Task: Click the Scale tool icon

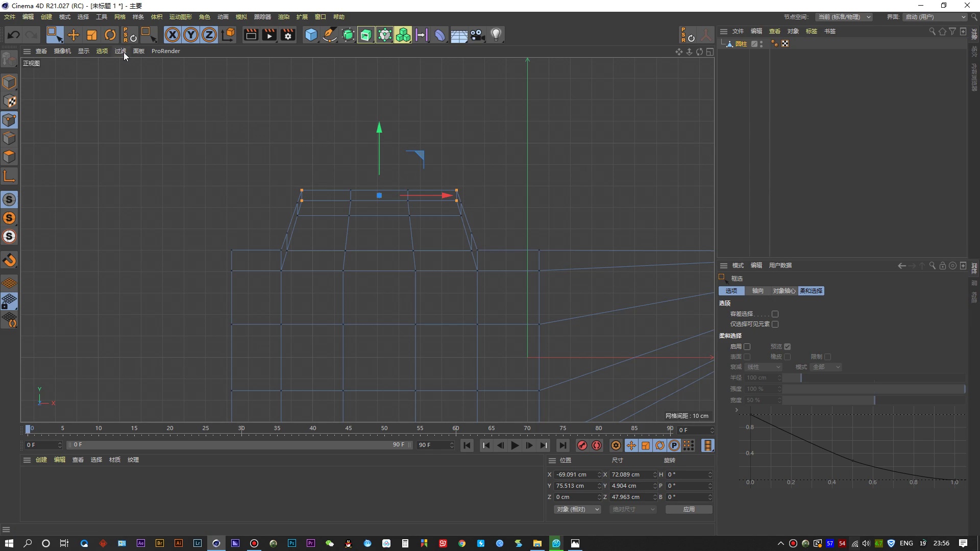Action: click(92, 35)
